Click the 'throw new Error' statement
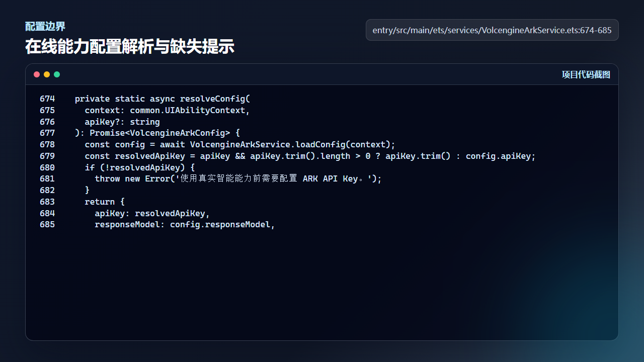Screen dimensions: 644x362 [132, 179]
